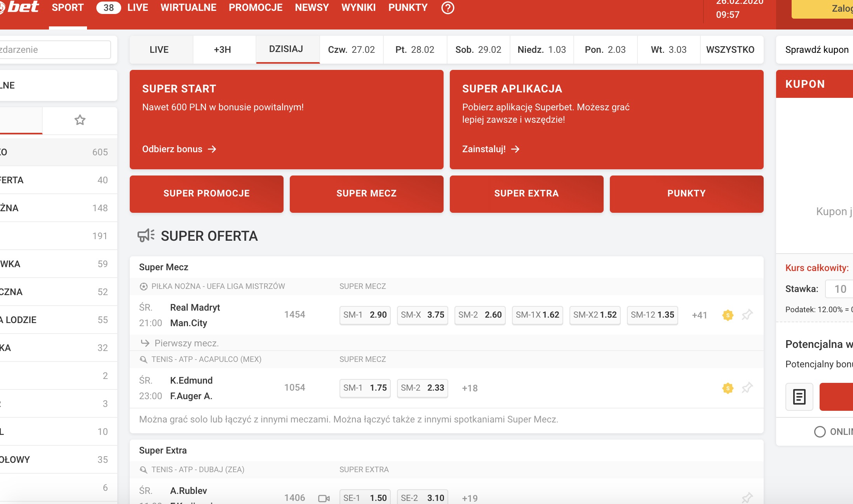Select SM-12 1.35 odds
Viewport: 853px width, 504px height.
click(653, 315)
